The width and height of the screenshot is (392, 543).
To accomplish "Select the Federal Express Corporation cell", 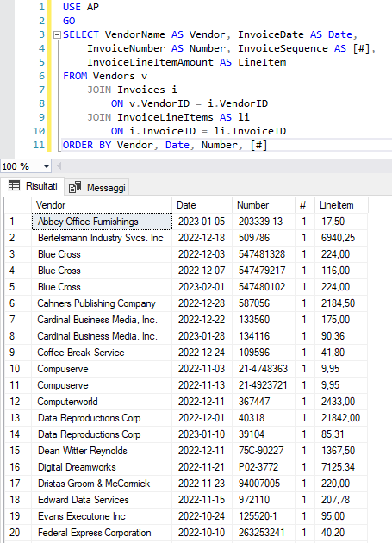I will [x=102, y=533].
